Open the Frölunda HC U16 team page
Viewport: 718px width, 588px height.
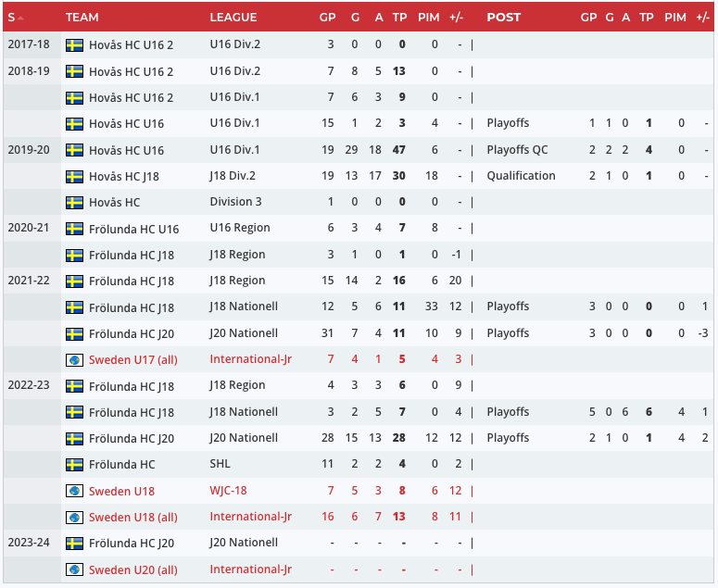pos(133,229)
